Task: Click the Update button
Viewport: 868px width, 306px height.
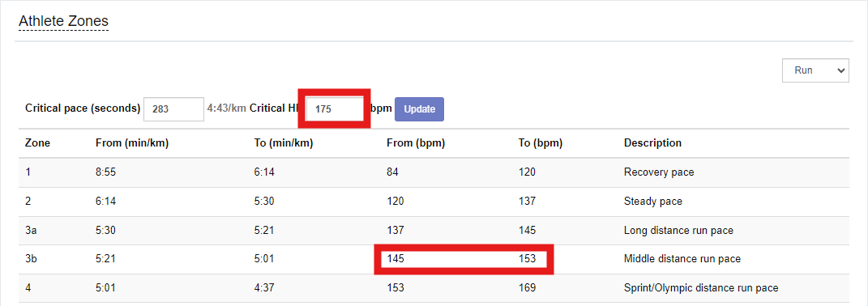Action: coord(419,109)
